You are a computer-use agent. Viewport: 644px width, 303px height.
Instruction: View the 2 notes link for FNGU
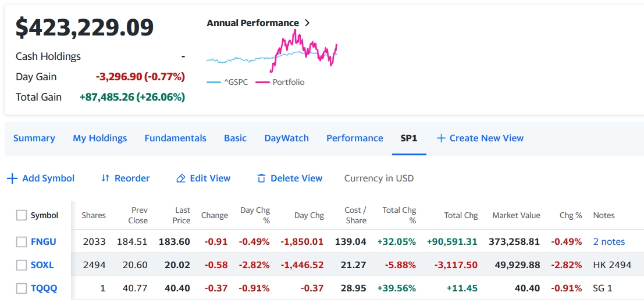pos(609,242)
